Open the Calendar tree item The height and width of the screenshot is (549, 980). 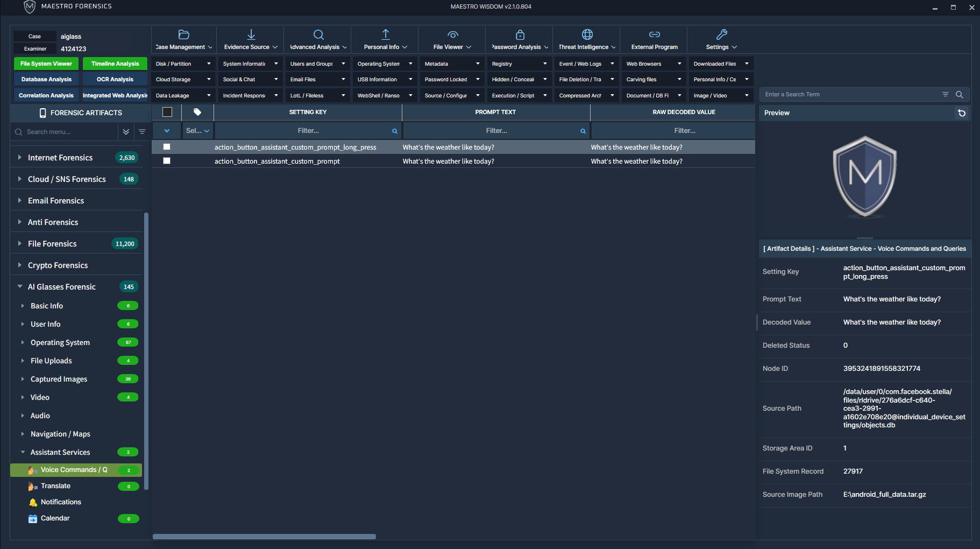pos(55,518)
